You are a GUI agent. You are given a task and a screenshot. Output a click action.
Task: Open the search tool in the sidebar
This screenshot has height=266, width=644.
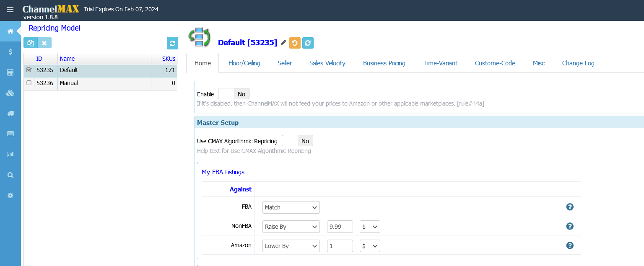(10, 175)
